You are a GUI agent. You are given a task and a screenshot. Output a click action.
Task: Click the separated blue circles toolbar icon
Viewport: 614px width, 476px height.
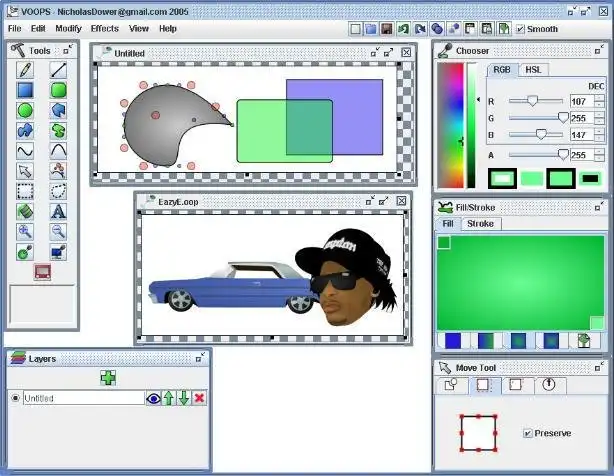tap(453, 29)
